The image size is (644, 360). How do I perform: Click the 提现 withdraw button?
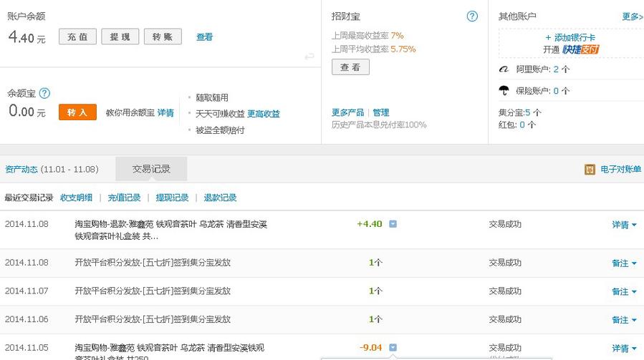point(120,37)
